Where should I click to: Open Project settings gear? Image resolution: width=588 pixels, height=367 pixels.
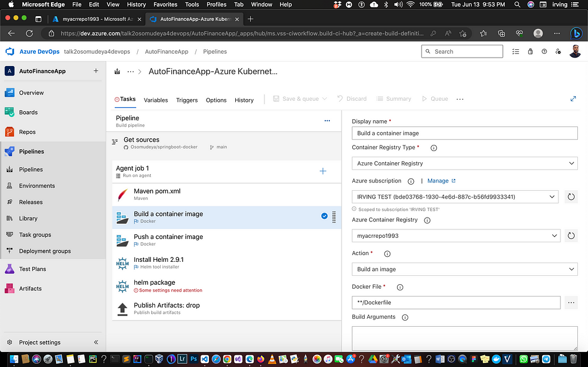tap(10, 342)
